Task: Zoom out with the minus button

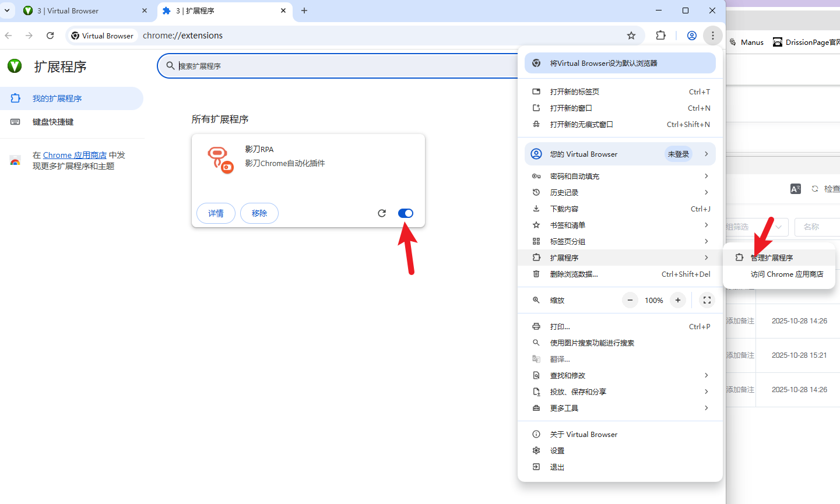Action: point(630,300)
